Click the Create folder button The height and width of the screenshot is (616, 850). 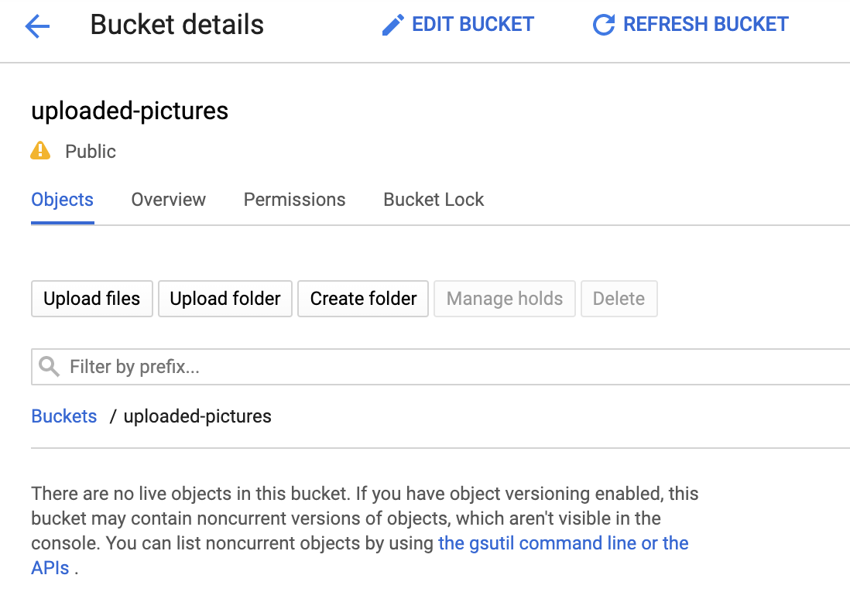coord(363,299)
